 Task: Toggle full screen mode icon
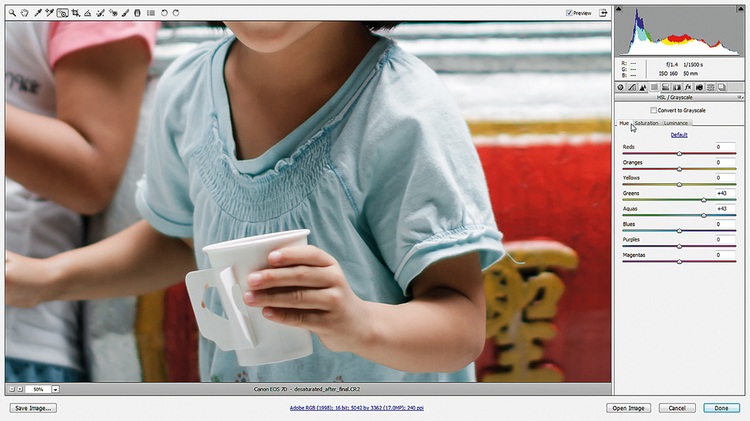603,13
